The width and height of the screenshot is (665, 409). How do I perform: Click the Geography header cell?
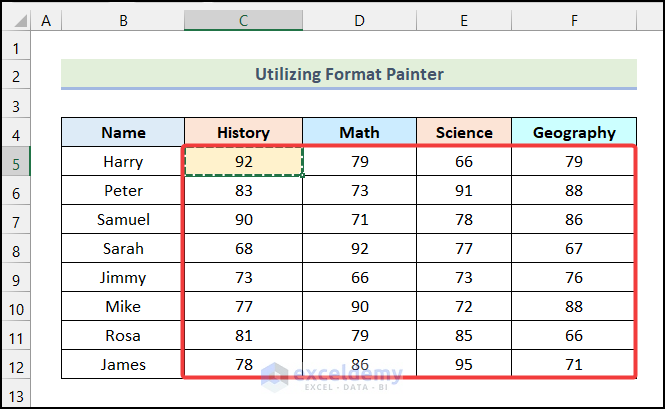(574, 132)
